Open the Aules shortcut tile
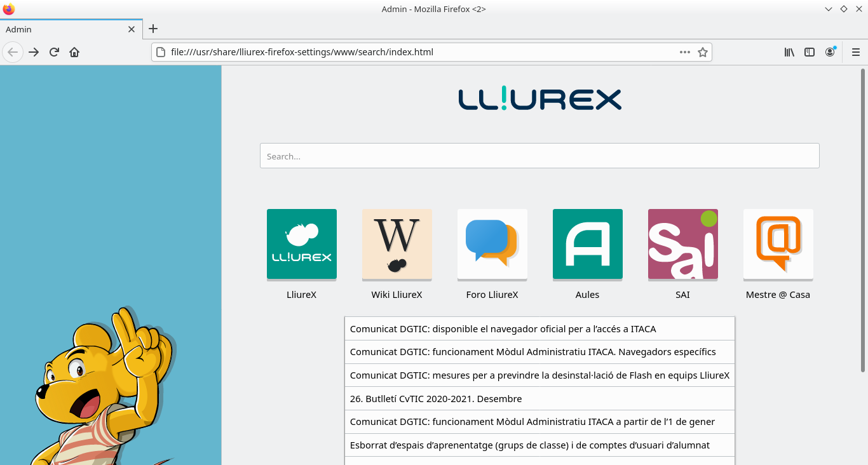The width and height of the screenshot is (868, 465). 588,244
